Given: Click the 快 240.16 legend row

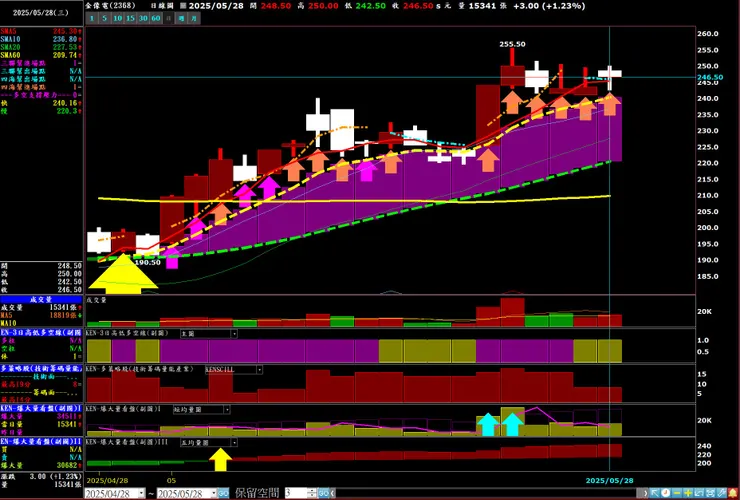Looking at the screenshot, I should tap(42, 103).
